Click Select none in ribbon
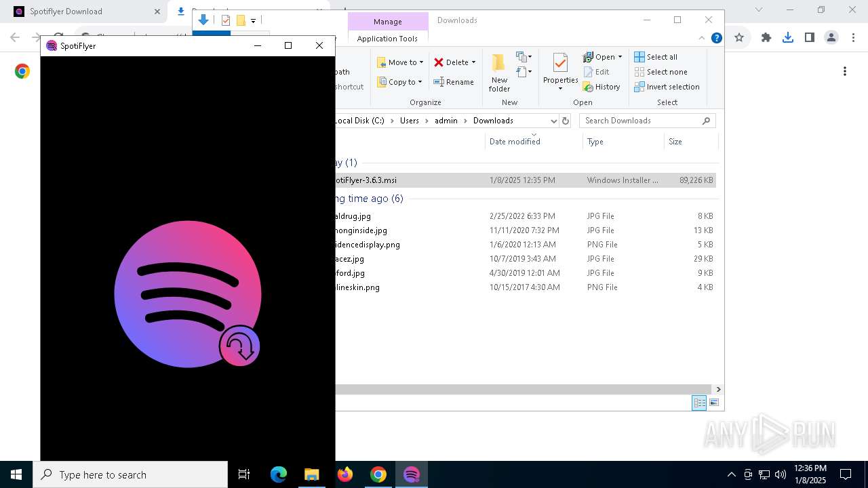This screenshot has width=868, height=488. [x=660, y=72]
